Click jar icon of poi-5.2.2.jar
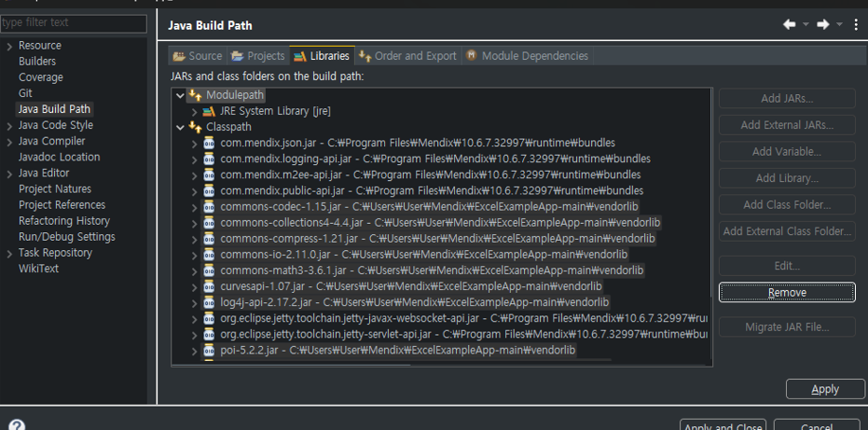The image size is (868, 430). coord(209,350)
